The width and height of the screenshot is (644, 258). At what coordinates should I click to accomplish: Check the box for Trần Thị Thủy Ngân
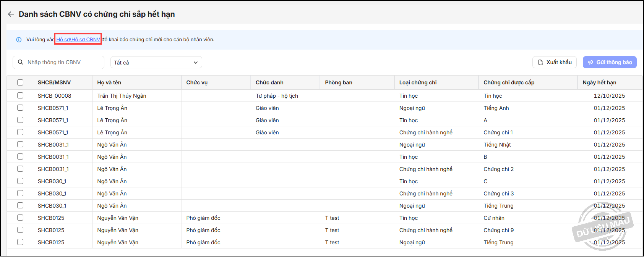(20, 96)
